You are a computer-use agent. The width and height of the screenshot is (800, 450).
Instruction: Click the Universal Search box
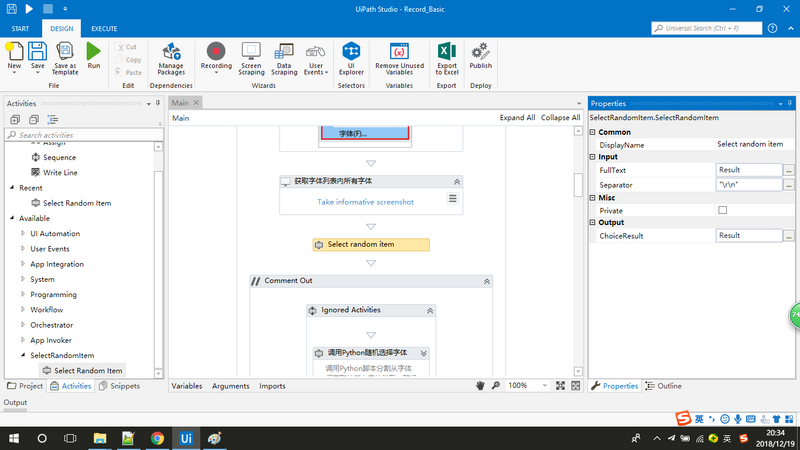[x=706, y=28]
